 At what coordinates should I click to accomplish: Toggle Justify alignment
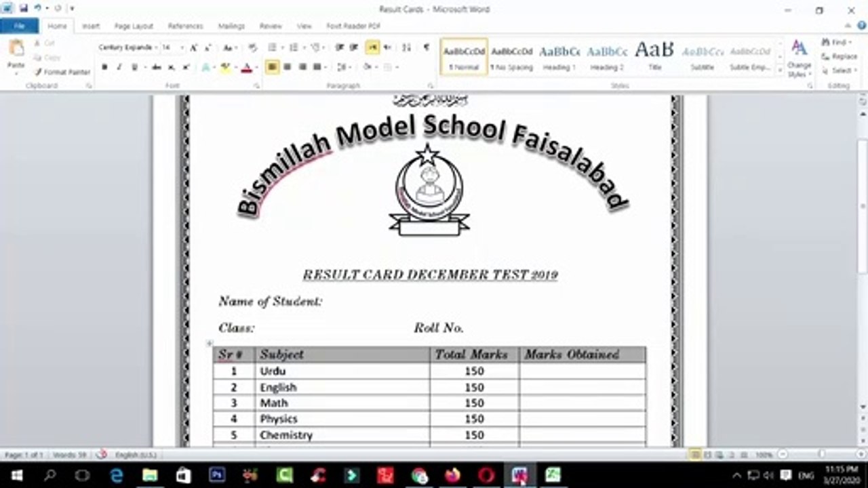pos(317,67)
